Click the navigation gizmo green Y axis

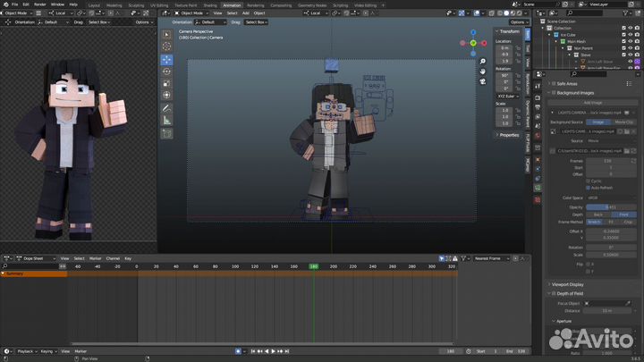pos(473,43)
